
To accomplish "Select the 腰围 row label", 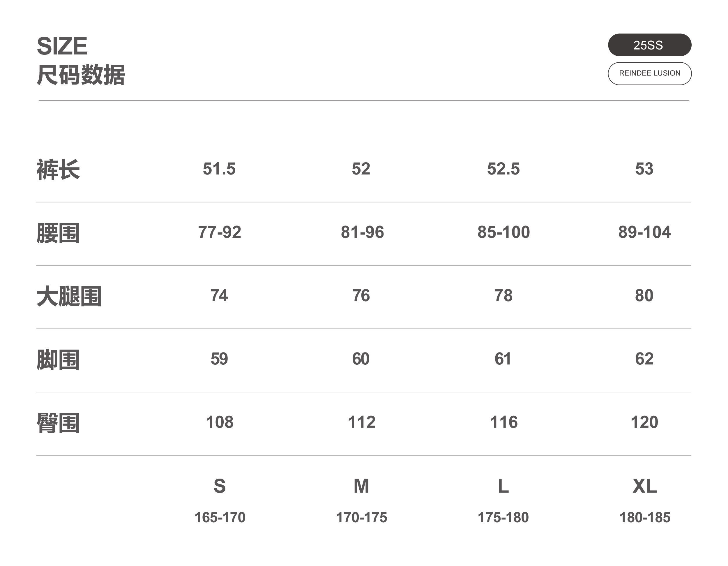I will tap(58, 233).
